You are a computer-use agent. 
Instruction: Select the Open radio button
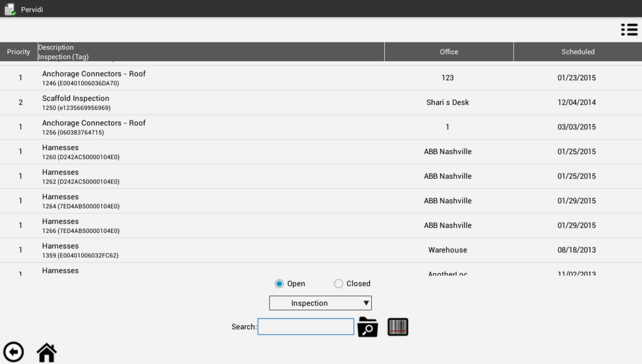279,284
